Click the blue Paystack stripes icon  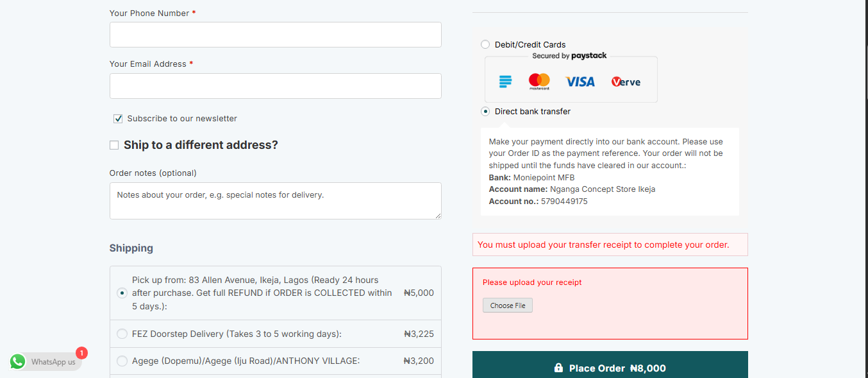pyautogui.click(x=505, y=82)
